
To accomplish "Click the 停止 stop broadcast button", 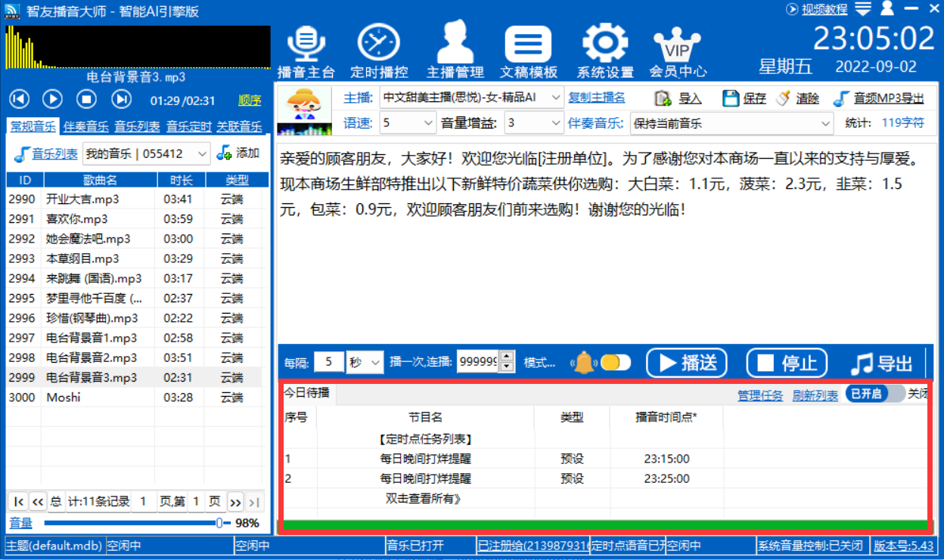I will pos(787,363).
